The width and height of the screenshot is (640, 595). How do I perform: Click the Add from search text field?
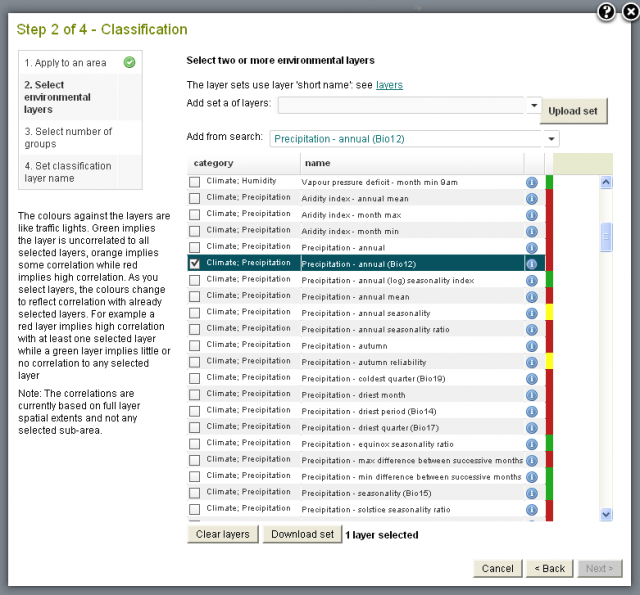tap(407, 139)
